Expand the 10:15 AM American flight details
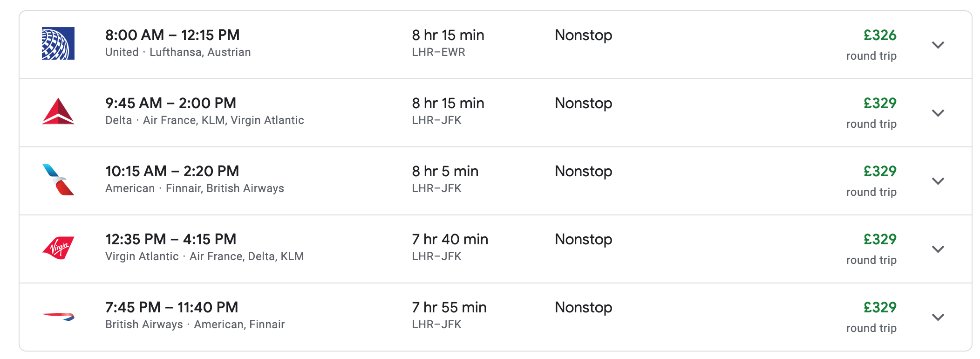This screenshot has width=980, height=359. click(x=938, y=181)
